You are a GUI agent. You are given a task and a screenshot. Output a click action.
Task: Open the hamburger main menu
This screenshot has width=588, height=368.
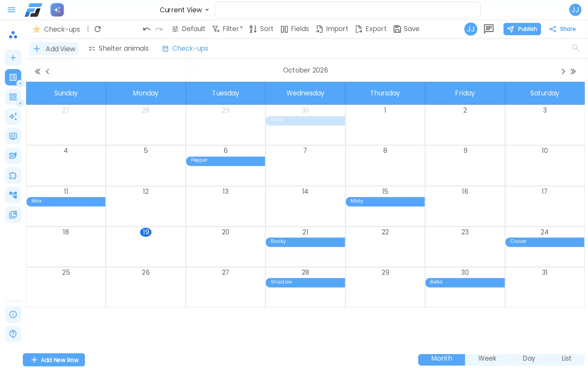tap(11, 10)
